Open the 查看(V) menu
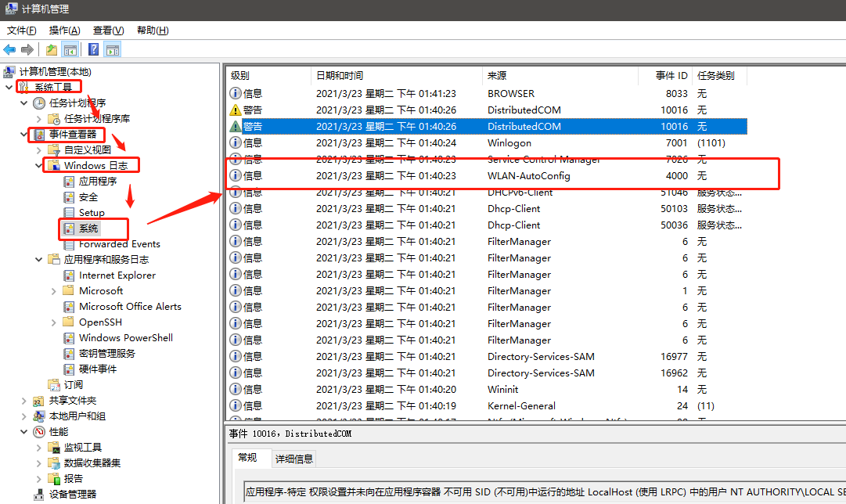846x504 pixels. click(108, 31)
